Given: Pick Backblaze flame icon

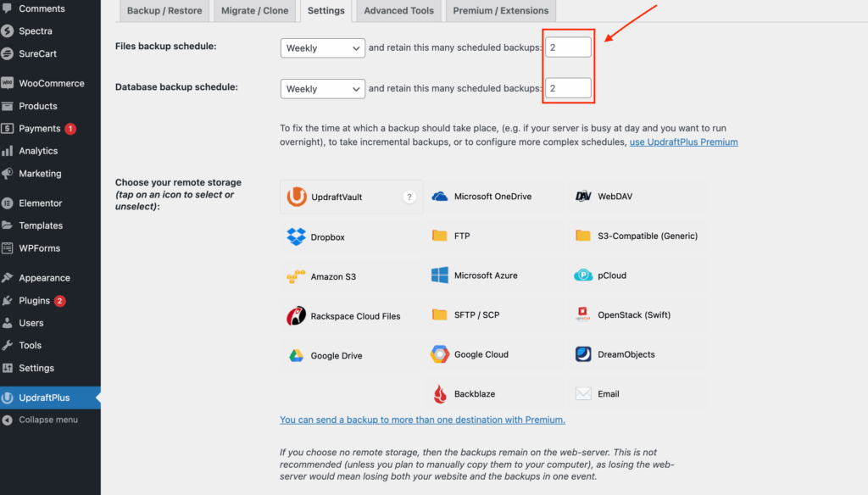Looking at the screenshot, I should [440, 393].
